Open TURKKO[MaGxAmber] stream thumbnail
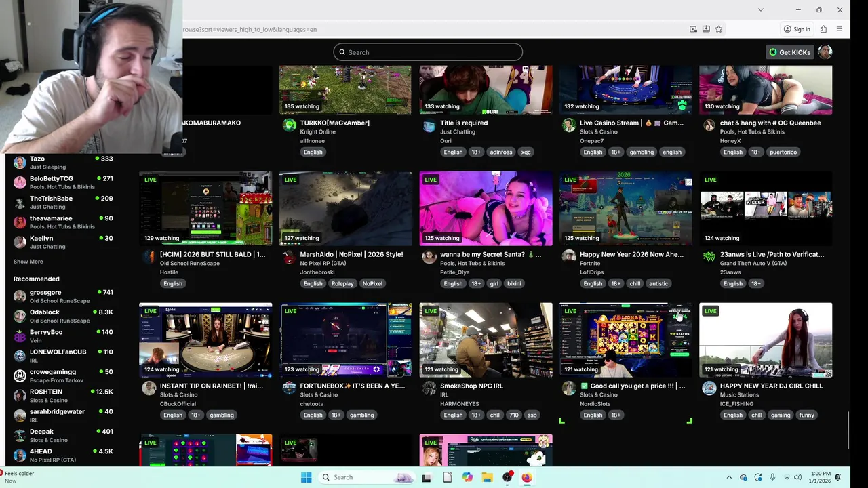The width and height of the screenshot is (868, 488). (345, 89)
